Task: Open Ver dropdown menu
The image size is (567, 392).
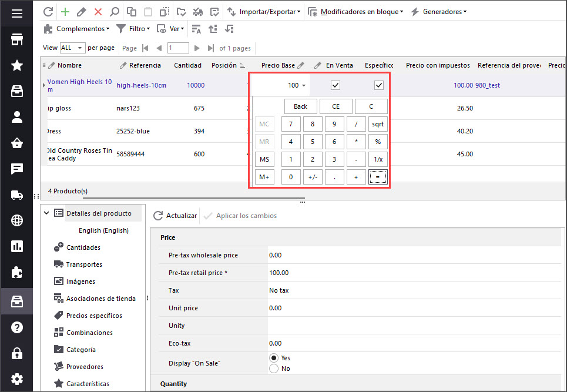Action: click(170, 29)
